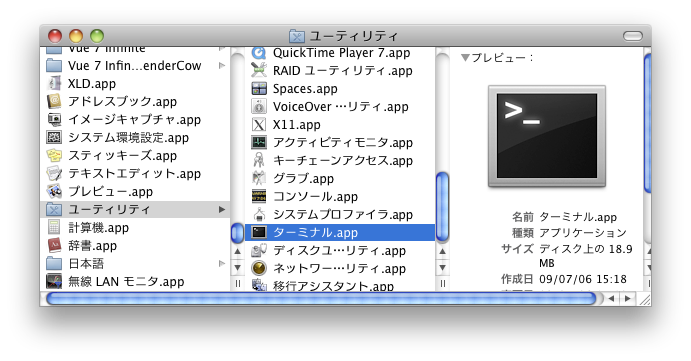691x361 pixels.
Task: Click the second column scrollbar thumb
Action: [442, 207]
